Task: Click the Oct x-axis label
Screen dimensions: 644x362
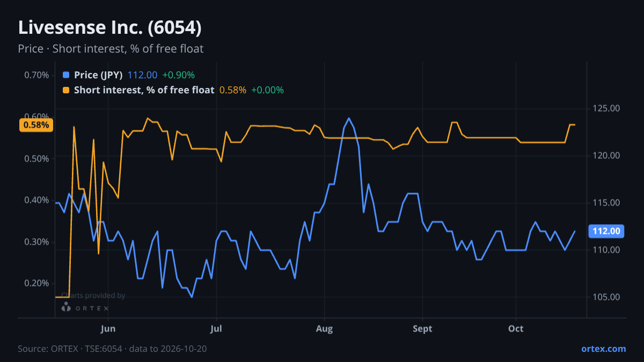Action: pyautogui.click(x=516, y=328)
